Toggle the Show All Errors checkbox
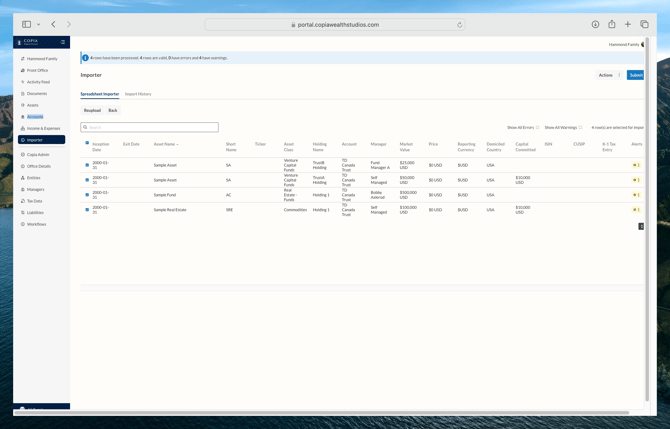The width and height of the screenshot is (670, 429). (x=538, y=128)
